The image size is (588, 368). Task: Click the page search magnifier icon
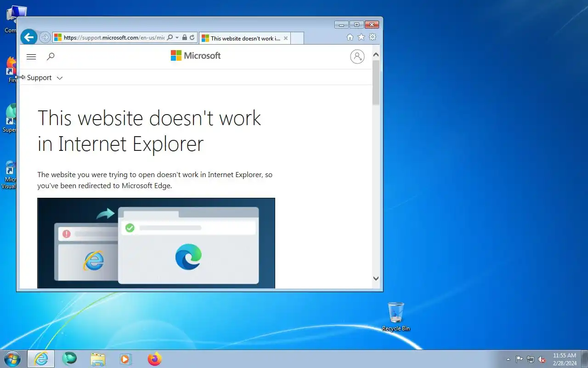pos(51,57)
